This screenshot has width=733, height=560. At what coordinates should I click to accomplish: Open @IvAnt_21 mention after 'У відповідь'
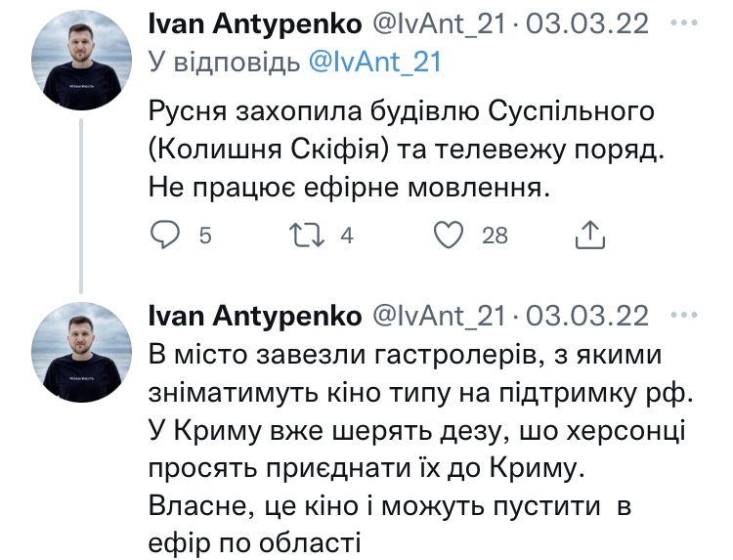click(x=375, y=62)
